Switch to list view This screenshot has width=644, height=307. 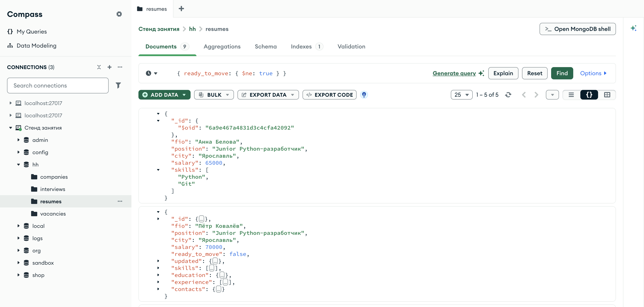571,95
